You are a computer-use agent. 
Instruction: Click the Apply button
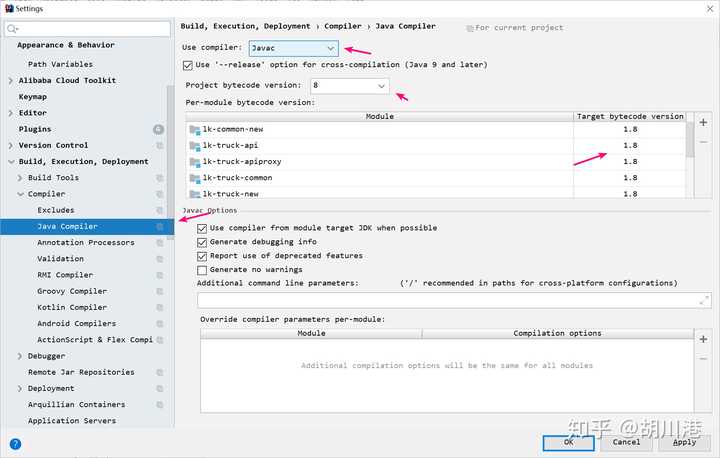(x=684, y=443)
